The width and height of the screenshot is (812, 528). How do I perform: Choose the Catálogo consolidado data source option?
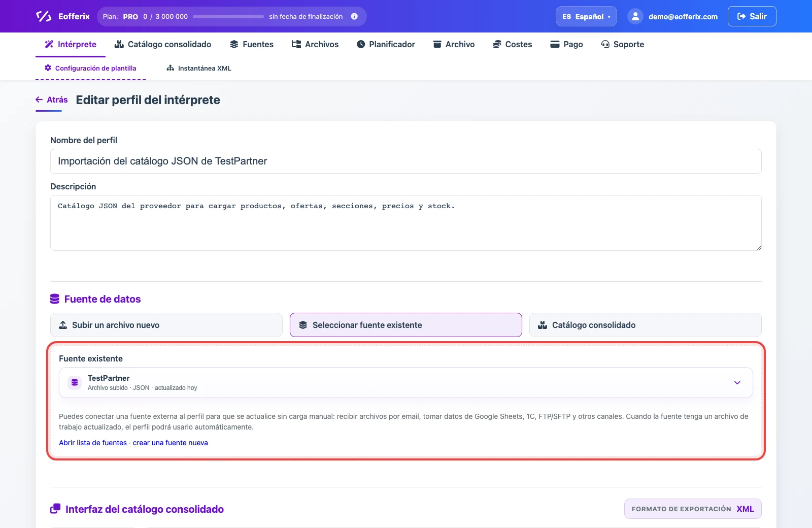[x=646, y=325]
